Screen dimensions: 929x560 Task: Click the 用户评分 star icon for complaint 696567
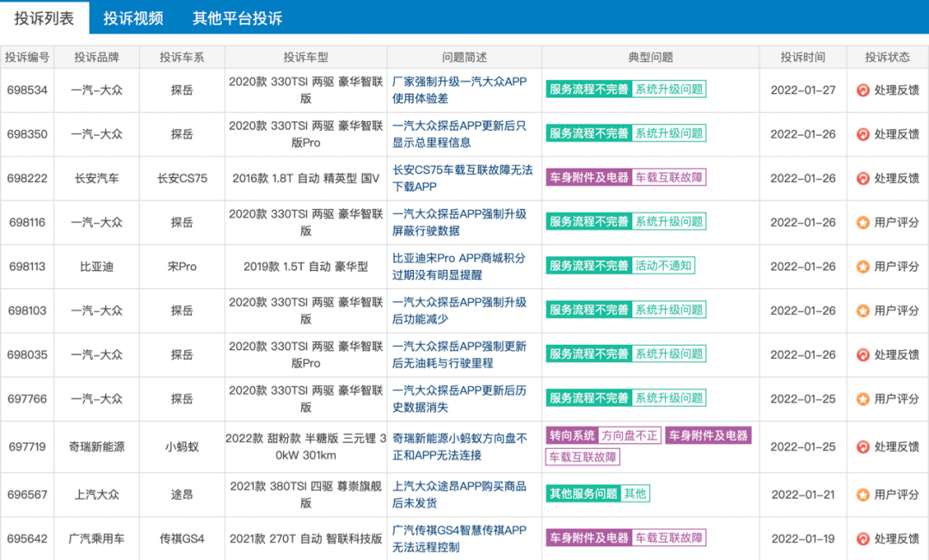click(x=863, y=495)
